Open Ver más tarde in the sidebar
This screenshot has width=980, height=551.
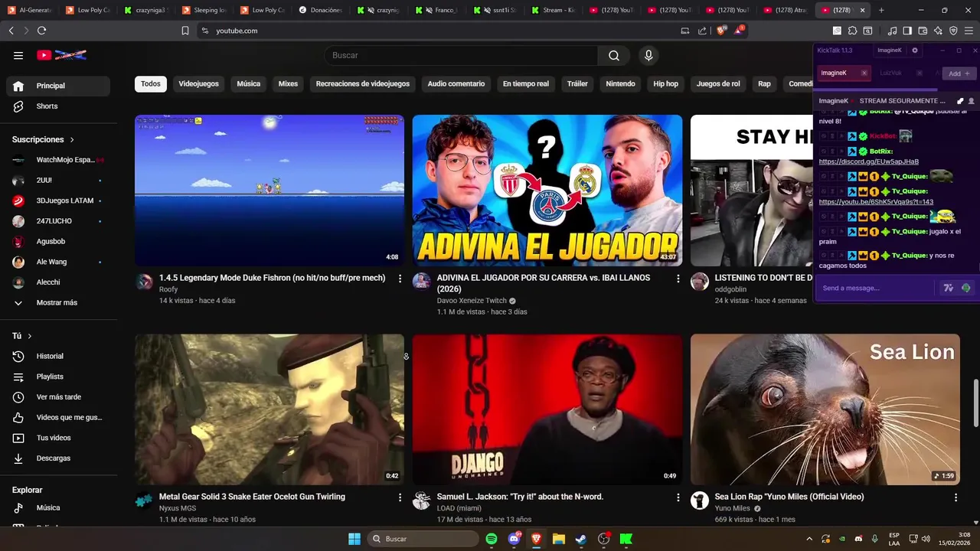coord(58,397)
